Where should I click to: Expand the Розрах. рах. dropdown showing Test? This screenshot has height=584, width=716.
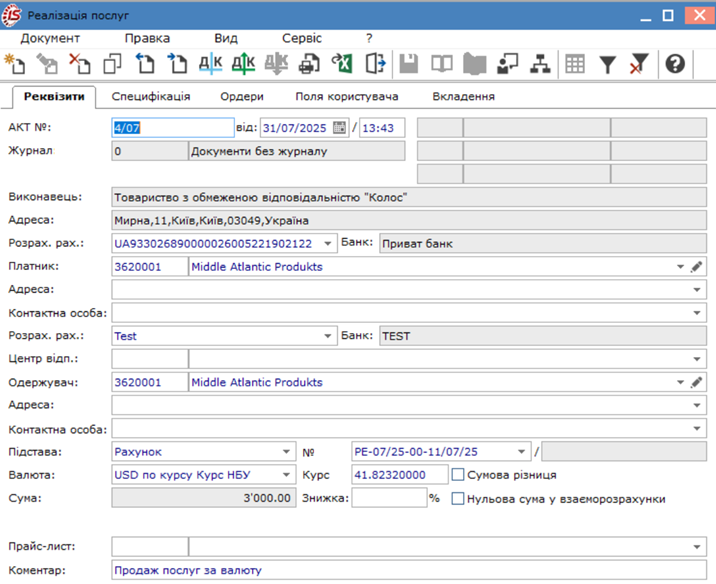click(327, 336)
